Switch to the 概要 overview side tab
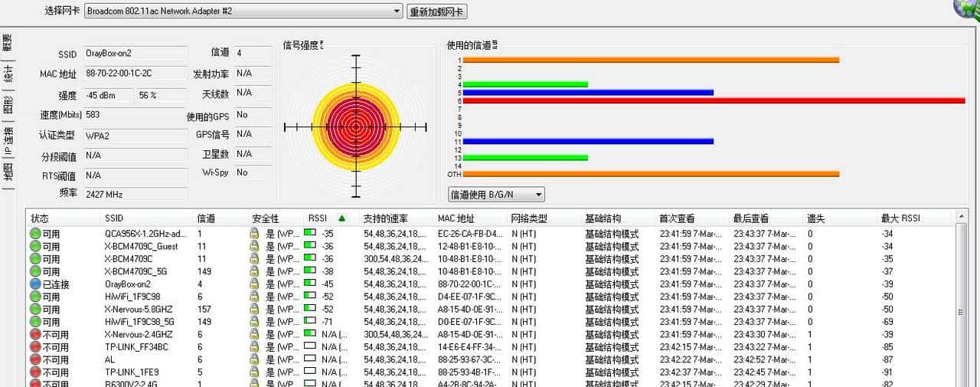Image resolution: width=980 pixels, height=387 pixels. tap(8, 44)
